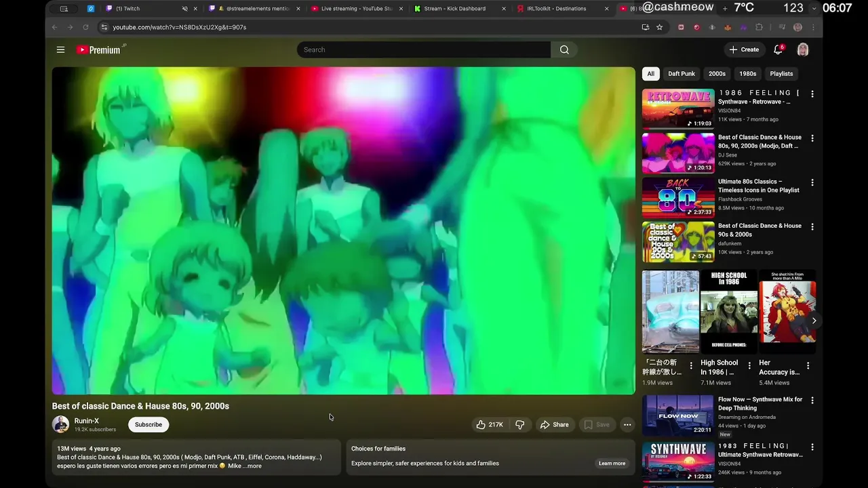Open the notifications bell
This screenshot has width=868, height=488.
(x=778, y=49)
